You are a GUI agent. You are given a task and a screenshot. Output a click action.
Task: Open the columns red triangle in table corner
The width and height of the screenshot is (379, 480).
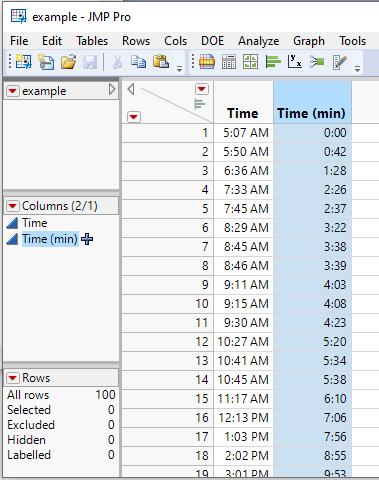click(x=201, y=89)
